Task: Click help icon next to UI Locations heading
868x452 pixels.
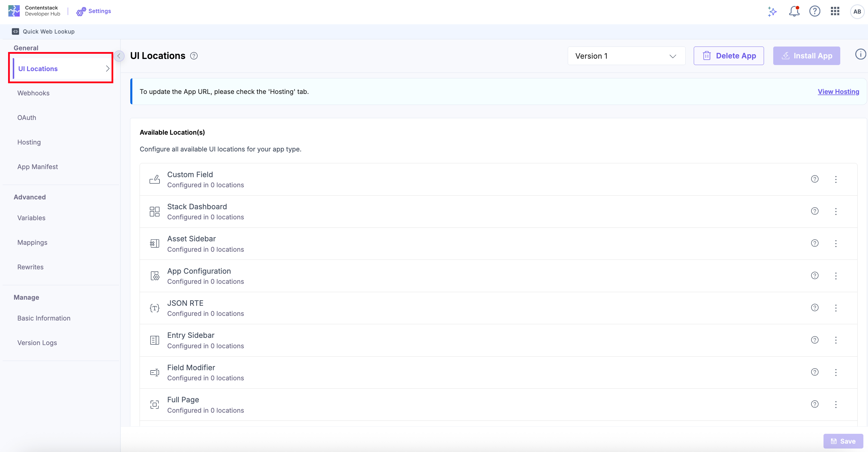Action: (194, 56)
